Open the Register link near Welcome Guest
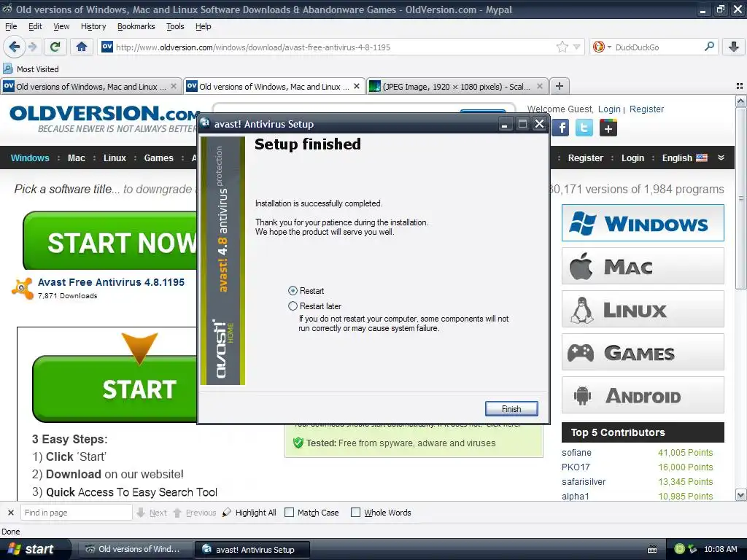Viewport: 747px width, 560px height. click(646, 109)
